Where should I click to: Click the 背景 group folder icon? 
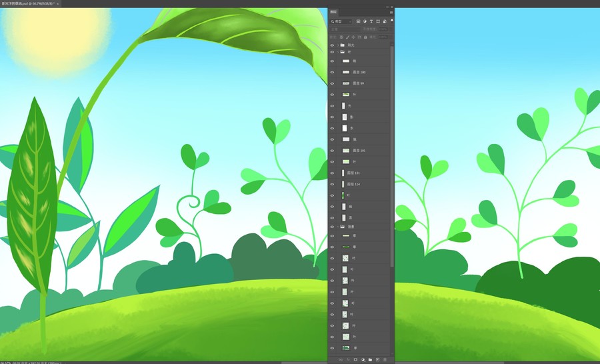[343, 227]
